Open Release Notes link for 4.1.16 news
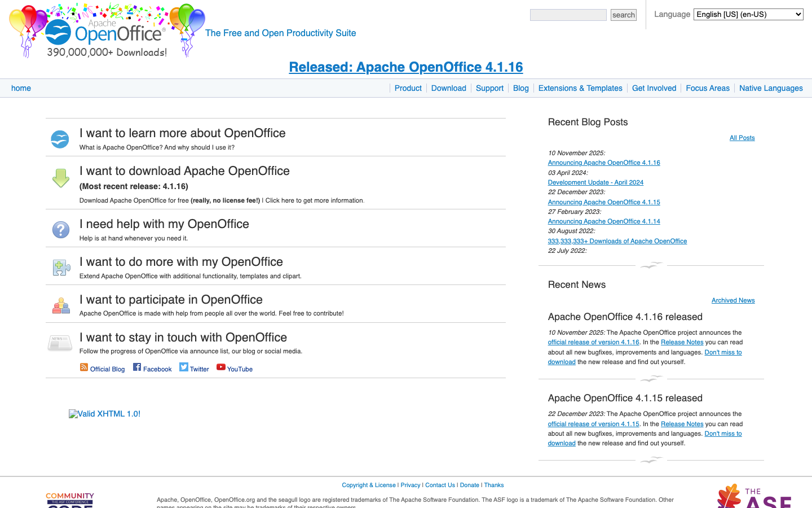 (682, 342)
